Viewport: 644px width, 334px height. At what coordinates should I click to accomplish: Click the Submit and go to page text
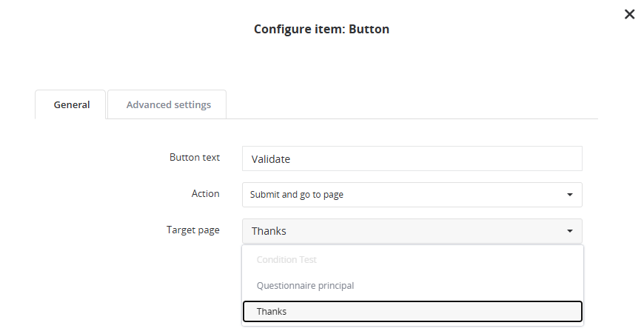point(297,195)
